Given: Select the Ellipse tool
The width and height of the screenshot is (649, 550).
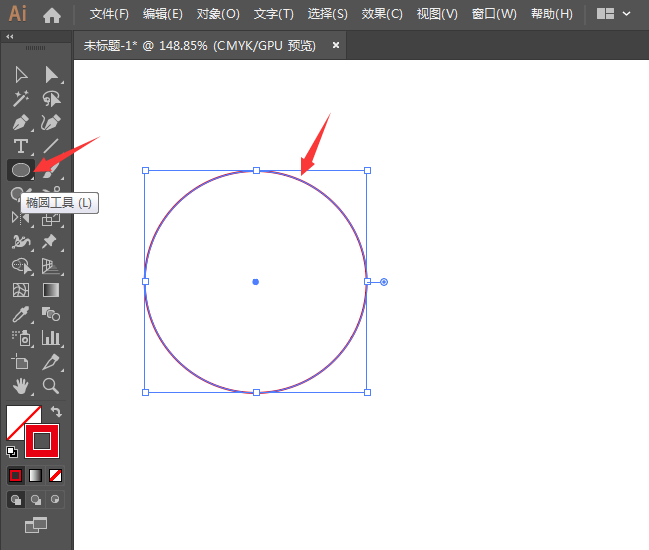Looking at the screenshot, I should pyautogui.click(x=21, y=170).
